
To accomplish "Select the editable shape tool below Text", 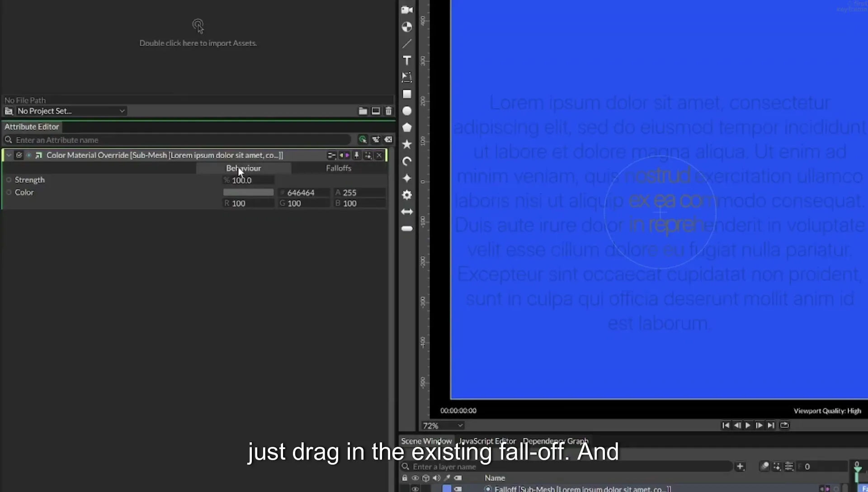I will tap(407, 77).
